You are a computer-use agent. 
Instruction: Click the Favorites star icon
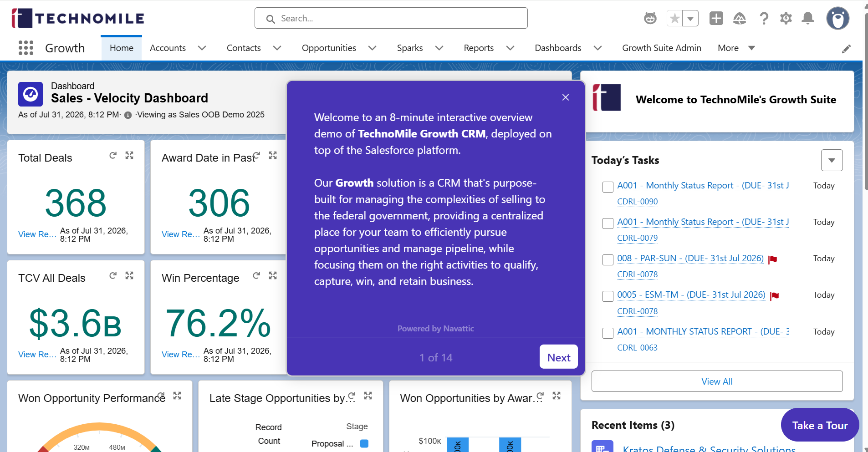(x=674, y=19)
